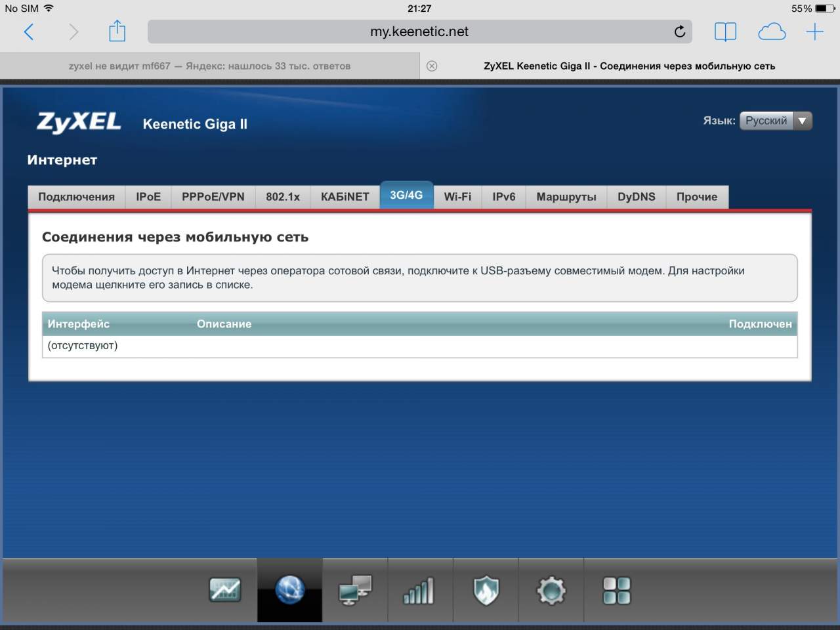This screenshot has width=840, height=630.
Task: Tap the 21:27 clock in status bar
Action: point(419,9)
